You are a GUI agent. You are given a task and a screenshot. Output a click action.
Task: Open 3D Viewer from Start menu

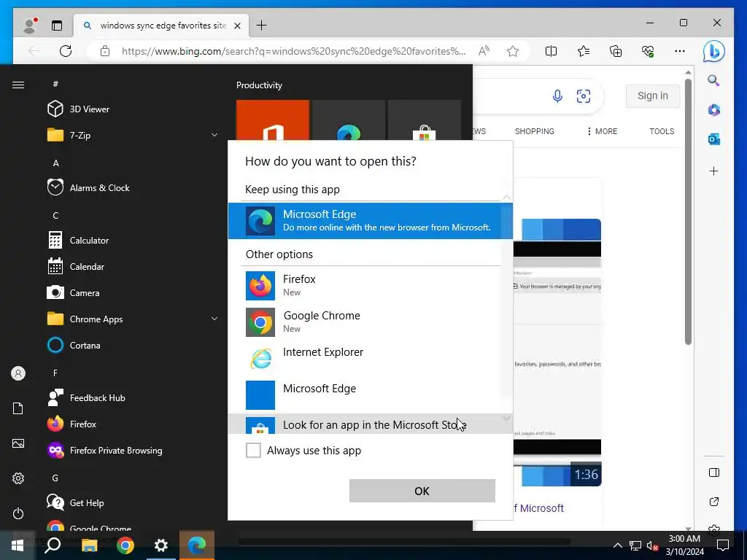[133, 109]
